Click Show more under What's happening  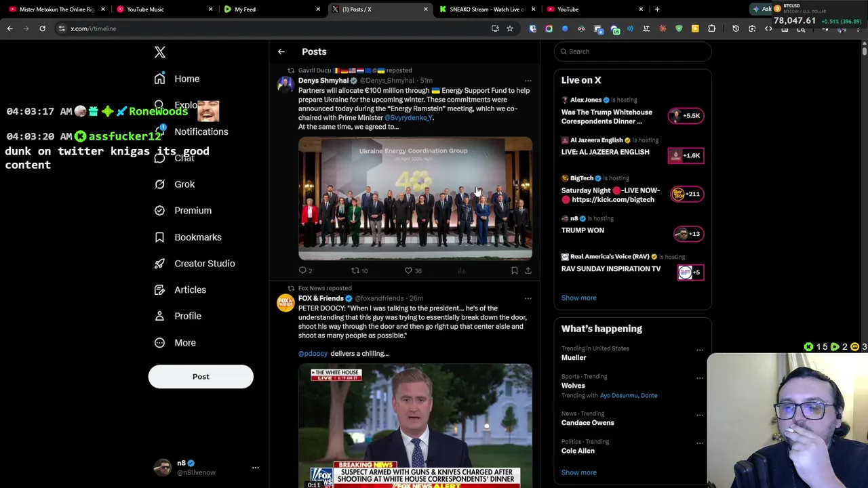click(578, 472)
